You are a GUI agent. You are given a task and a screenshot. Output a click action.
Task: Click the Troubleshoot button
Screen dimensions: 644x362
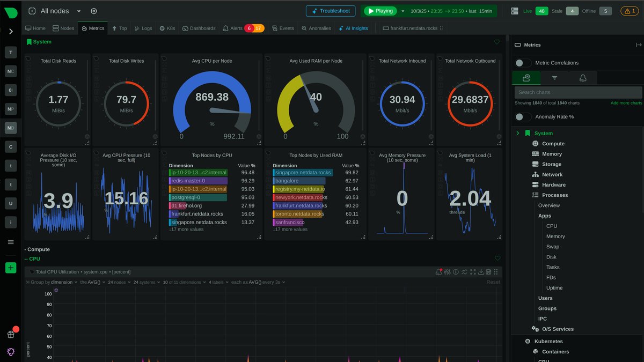(x=331, y=11)
